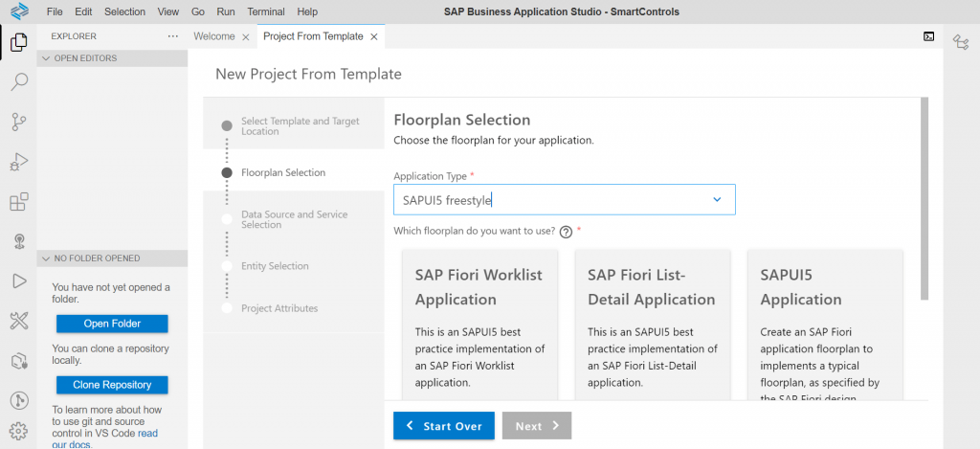The height and width of the screenshot is (449, 980).
Task: Open the Run menu
Action: pyautogui.click(x=226, y=11)
